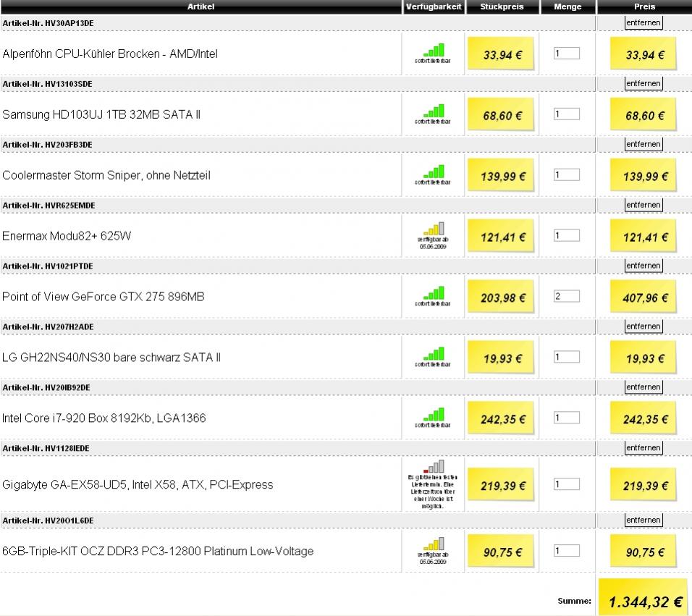Click article number label HV1021PTDE
The width and height of the screenshot is (692, 616).
[x=48, y=266]
